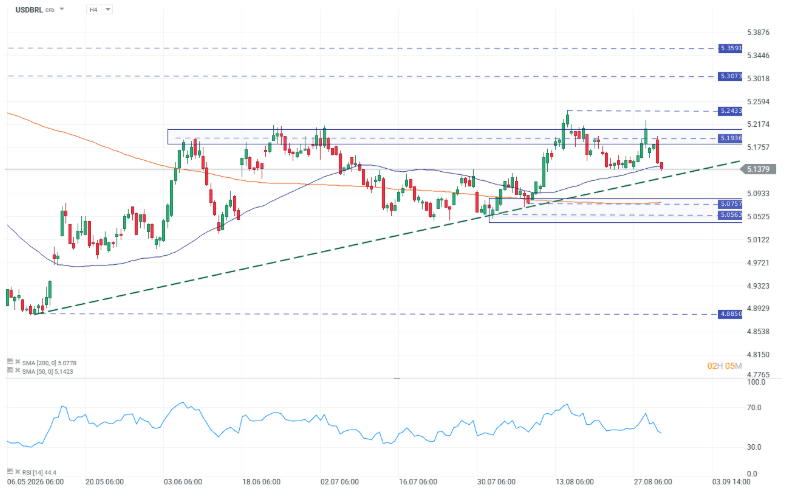The height and width of the screenshot is (497, 787).
Task: Expand the USDBRL symbol dropdown arrow
Action: click(62, 9)
